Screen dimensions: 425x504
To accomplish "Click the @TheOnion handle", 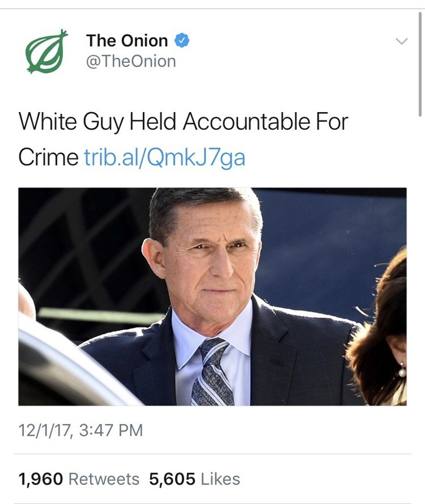I will click(131, 61).
